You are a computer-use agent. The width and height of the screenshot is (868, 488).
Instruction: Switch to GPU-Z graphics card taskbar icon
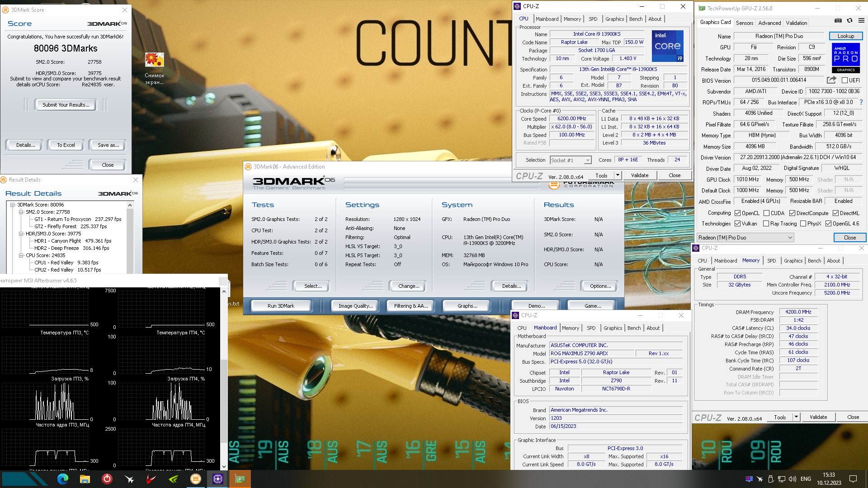pos(240,479)
